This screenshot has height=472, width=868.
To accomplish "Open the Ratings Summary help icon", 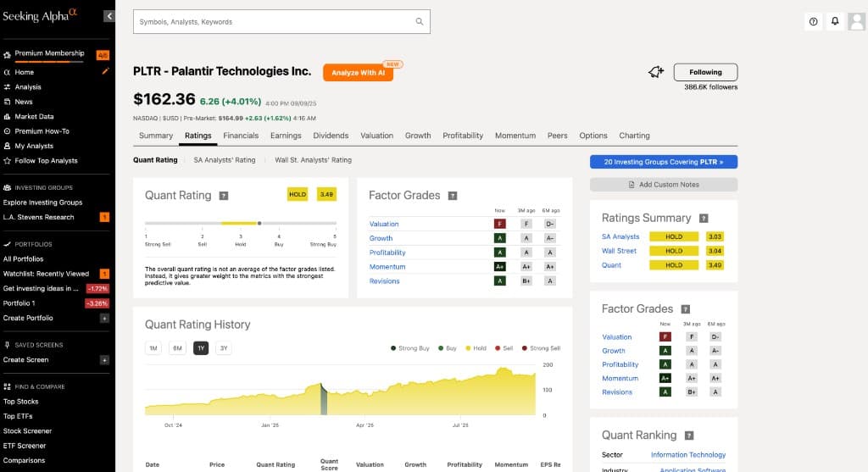I will [x=704, y=219].
